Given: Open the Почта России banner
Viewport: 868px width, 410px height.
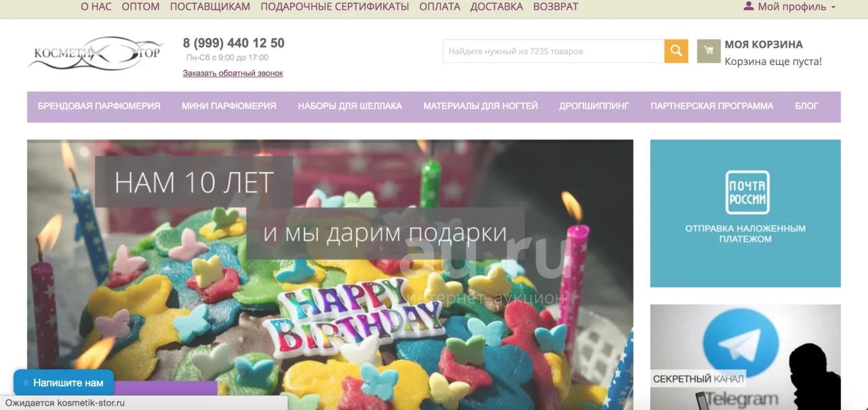Looking at the screenshot, I should pyautogui.click(x=745, y=213).
